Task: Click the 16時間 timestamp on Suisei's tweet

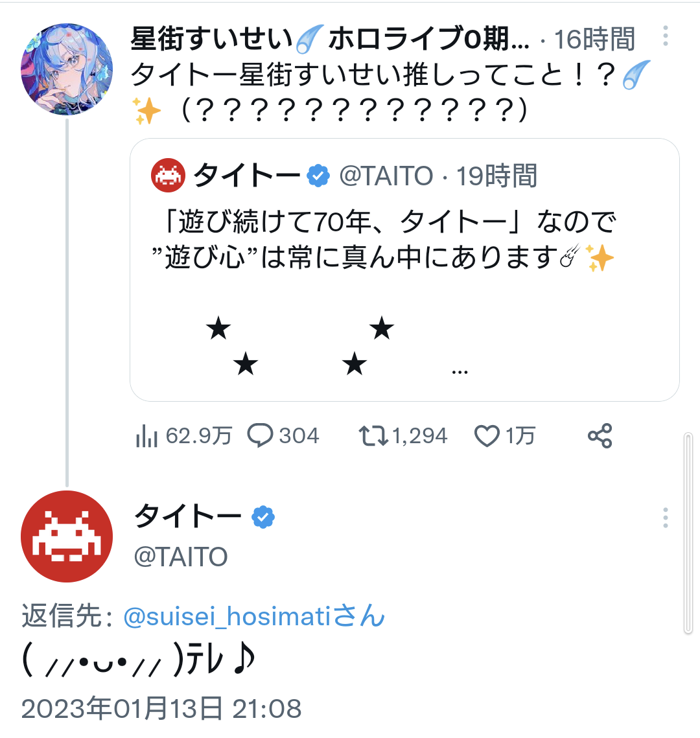Action: point(595,40)
